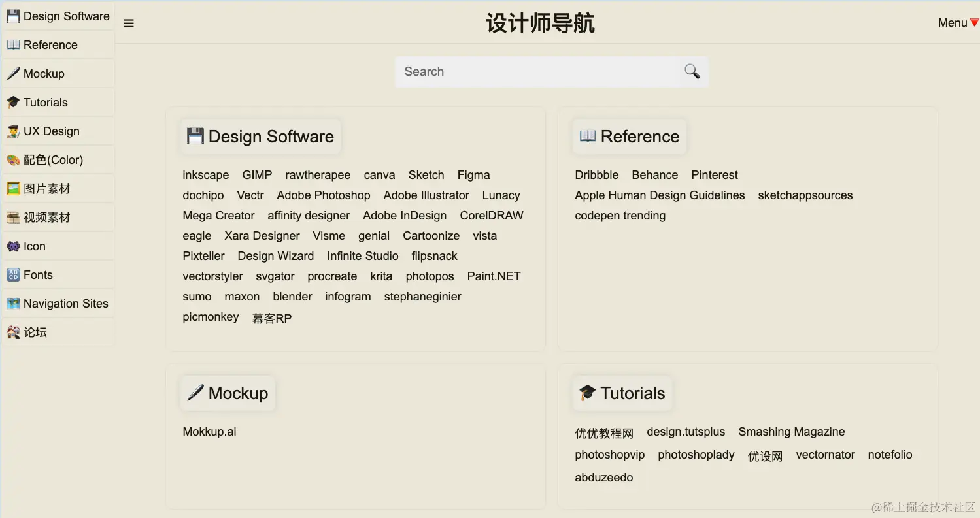Click the magnifying glass search icon
The height and width of the screenshot is (518, 980).
pyautogui.click(x=692, y=71)
